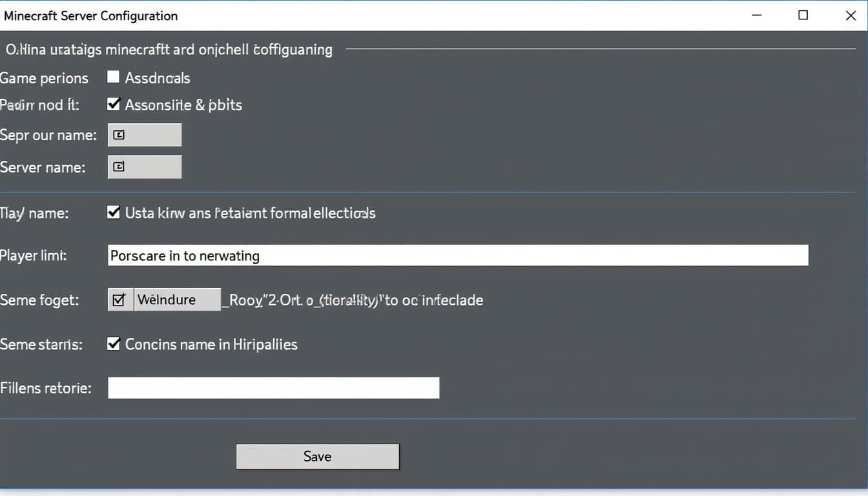
Task: Select the Seme foget label
Action: point(39,300)
